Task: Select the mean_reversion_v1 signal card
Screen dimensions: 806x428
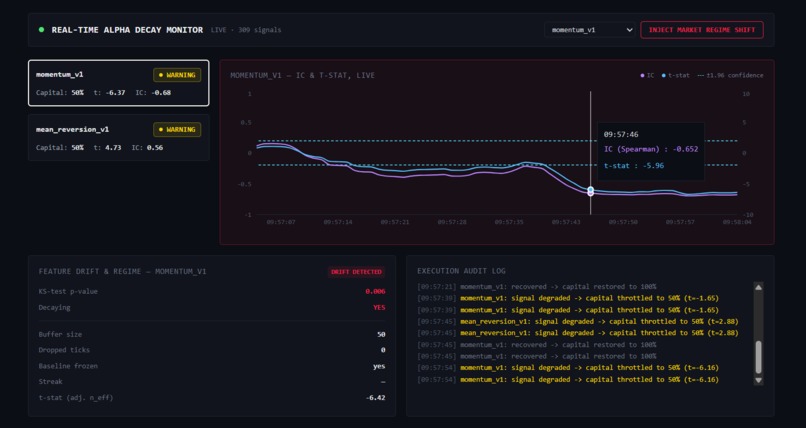Action: point(119,138)
